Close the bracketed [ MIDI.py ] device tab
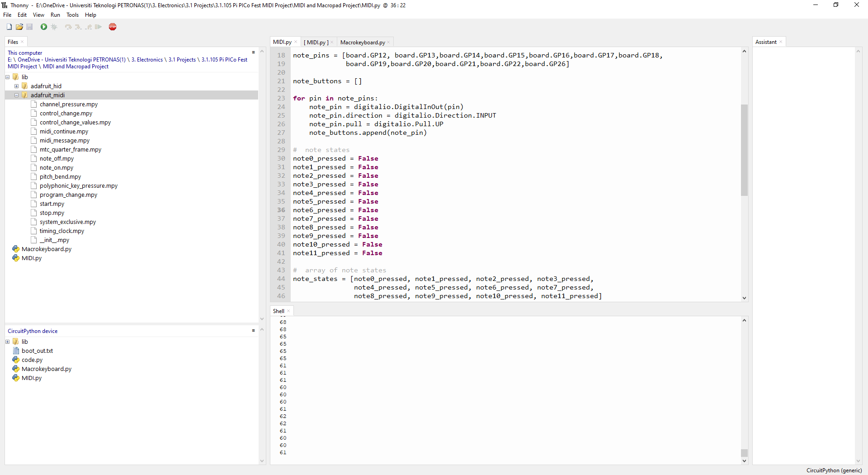Screen dimensions: 868x475 332,43
